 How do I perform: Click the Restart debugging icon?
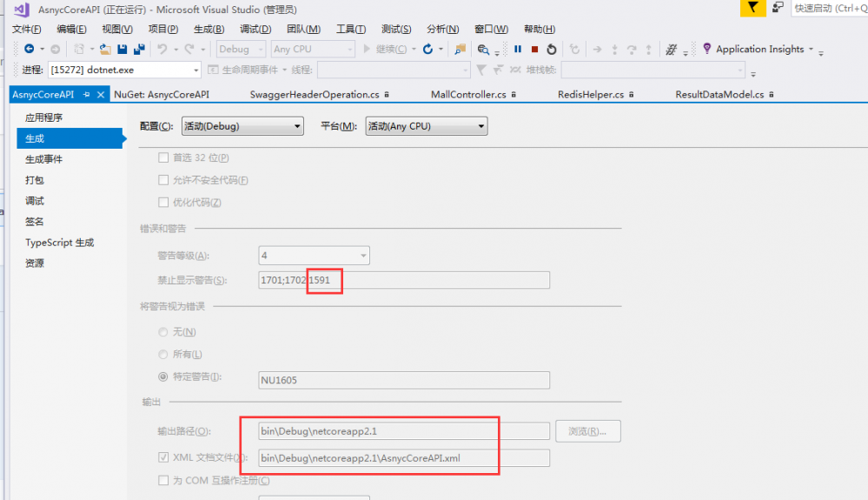(552, 50)
